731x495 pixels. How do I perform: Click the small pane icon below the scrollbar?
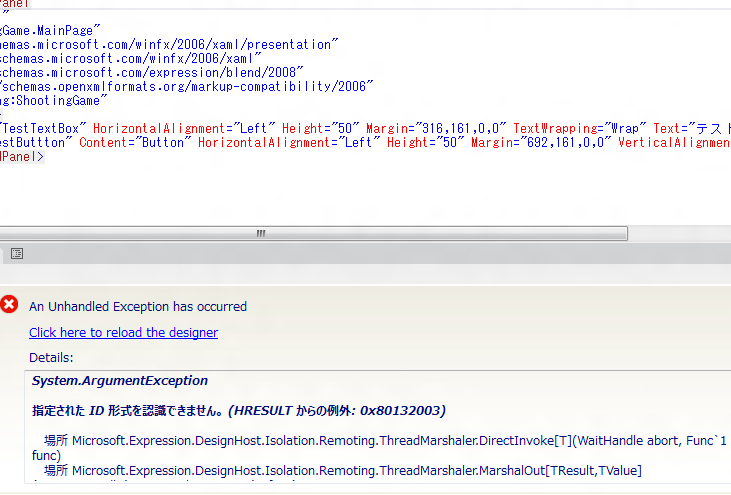pyautogui.click(x=17, y=254)
